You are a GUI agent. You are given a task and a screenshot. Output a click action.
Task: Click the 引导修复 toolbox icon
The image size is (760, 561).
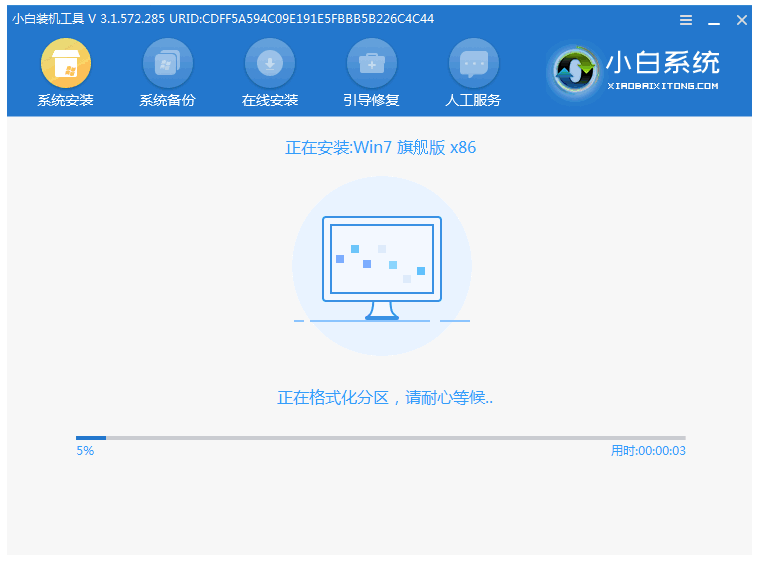click(371, 63)
